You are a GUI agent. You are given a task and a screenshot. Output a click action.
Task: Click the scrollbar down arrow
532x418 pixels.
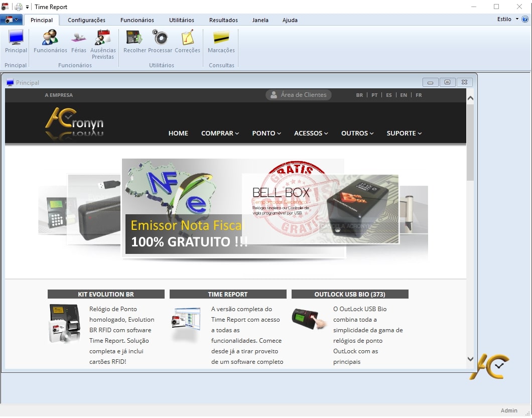click(470, 359)
